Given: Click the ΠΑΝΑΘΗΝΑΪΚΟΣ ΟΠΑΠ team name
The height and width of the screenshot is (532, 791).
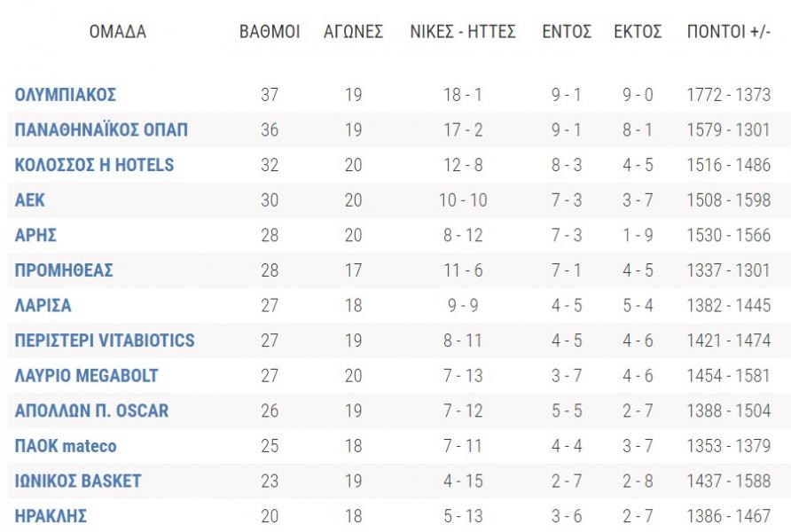Looking at the screenshot, I should (101, 130).
